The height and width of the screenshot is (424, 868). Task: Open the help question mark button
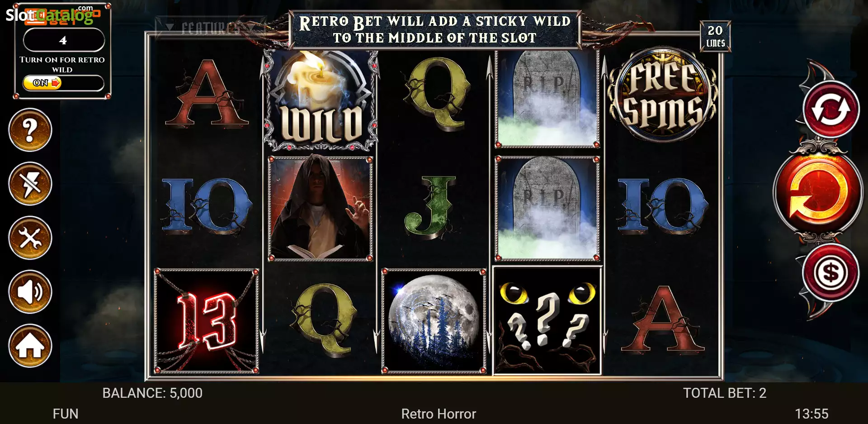[x=30, y=130]
